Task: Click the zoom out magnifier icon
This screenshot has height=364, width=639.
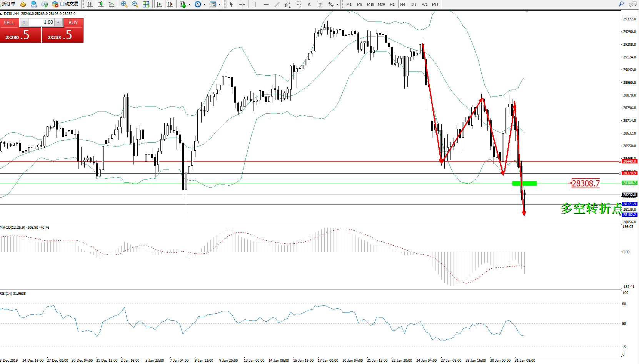Action: [x=135, y=4]
